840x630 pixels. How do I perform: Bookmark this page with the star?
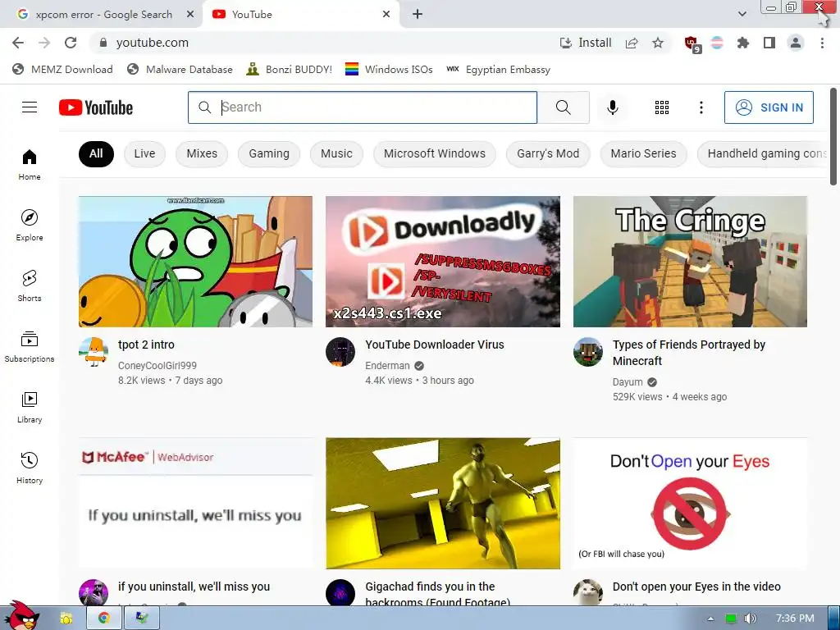click(x=658, y=43)
